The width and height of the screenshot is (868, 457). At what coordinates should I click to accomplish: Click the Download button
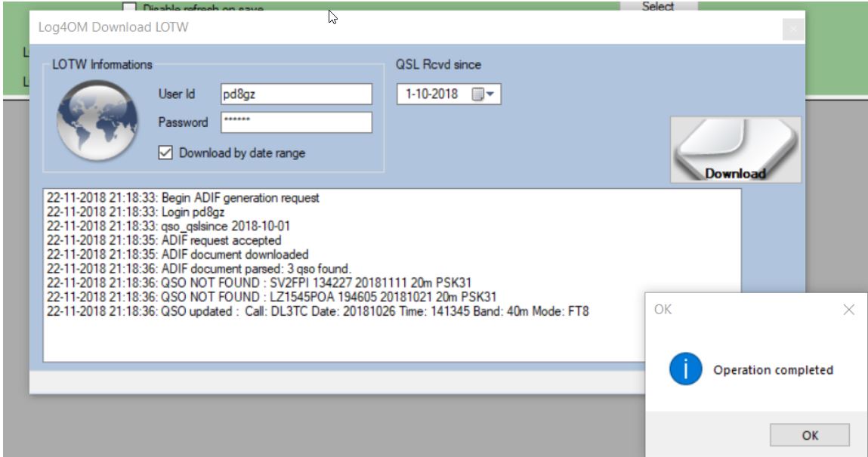point(735,150)
